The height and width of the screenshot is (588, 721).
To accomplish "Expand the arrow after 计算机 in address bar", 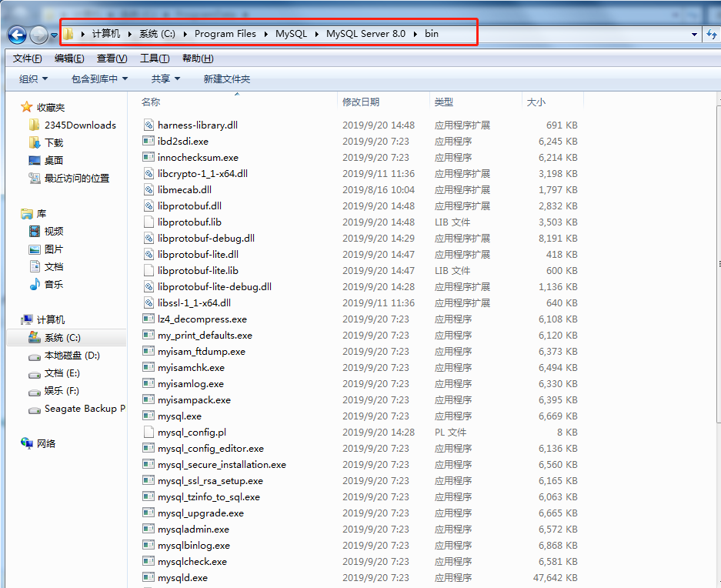I will (130, 34).
